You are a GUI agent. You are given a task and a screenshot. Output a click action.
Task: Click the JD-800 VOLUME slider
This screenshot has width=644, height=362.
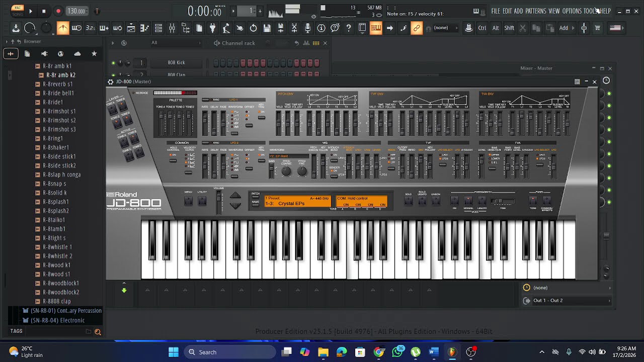tap(219, 203)
